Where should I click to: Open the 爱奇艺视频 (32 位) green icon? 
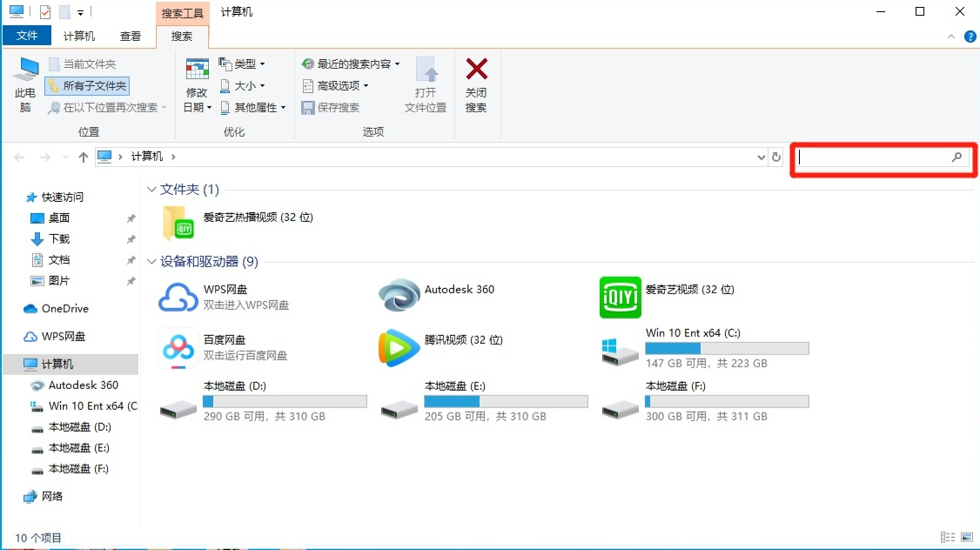point(621,298)
